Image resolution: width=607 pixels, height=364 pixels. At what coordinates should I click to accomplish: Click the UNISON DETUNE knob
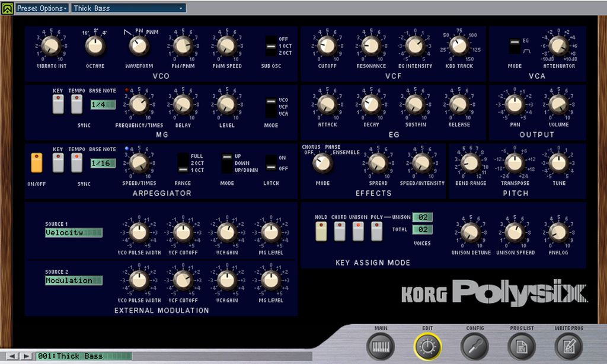(x=470, y=232)
